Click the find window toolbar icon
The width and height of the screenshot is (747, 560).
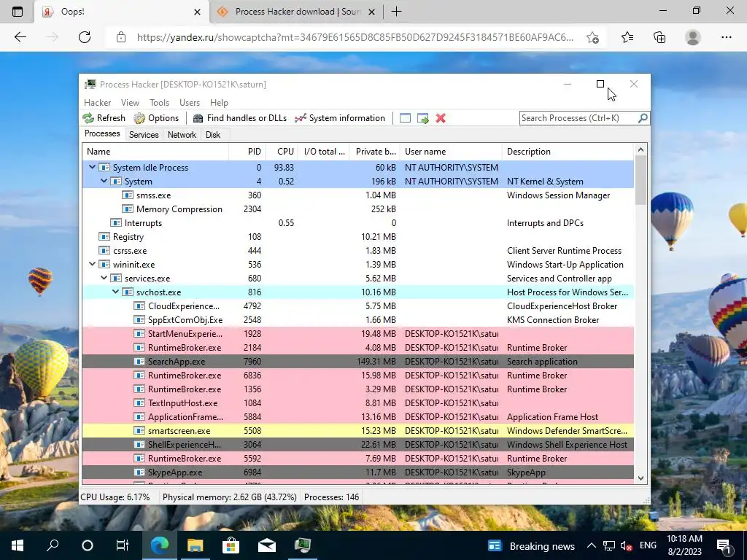(x=405, y=118)
